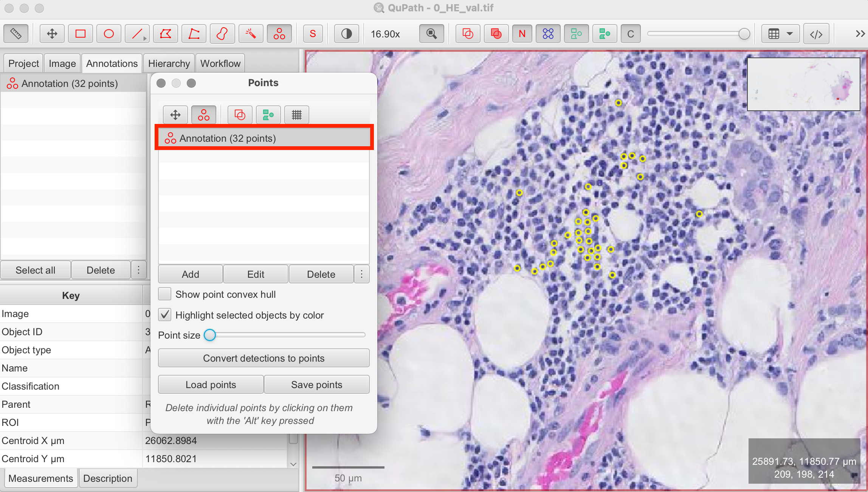Open Brightness and Contrast dialog

click(346, 34)
